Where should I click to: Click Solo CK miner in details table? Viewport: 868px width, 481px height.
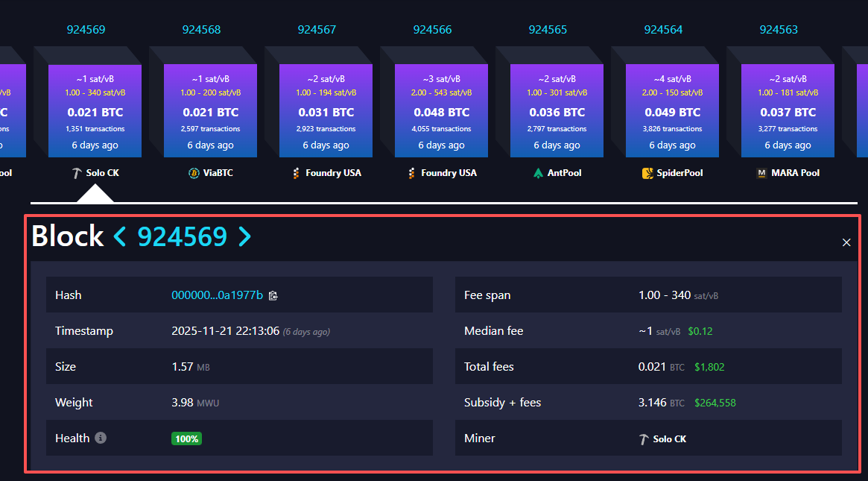[662, 438]
